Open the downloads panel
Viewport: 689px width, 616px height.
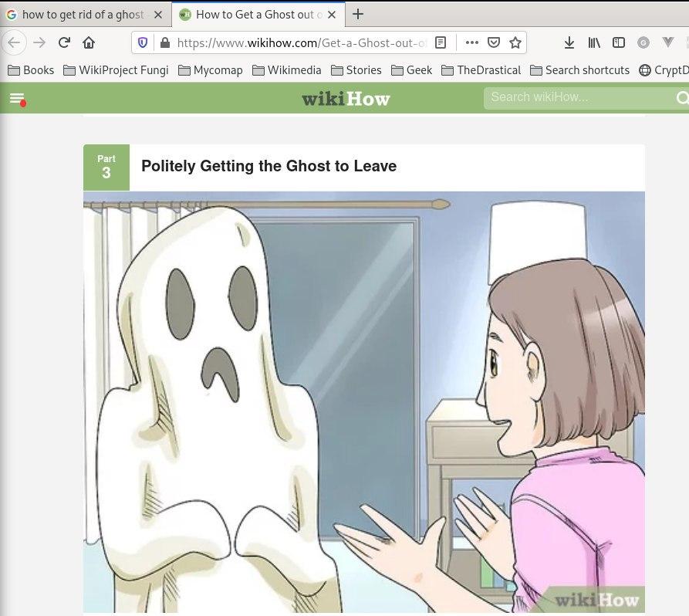click(569, 42)
